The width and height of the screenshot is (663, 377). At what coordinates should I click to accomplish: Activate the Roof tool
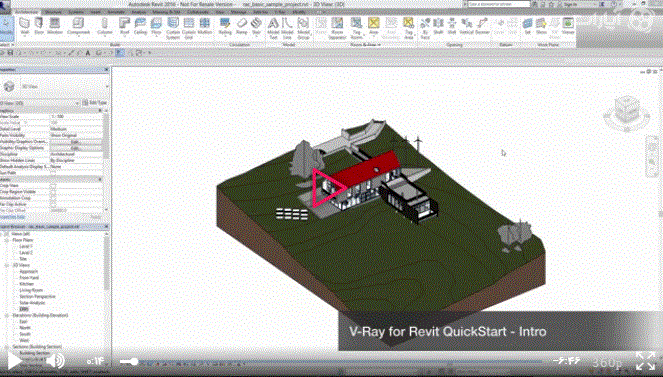(x=124, y=27)
